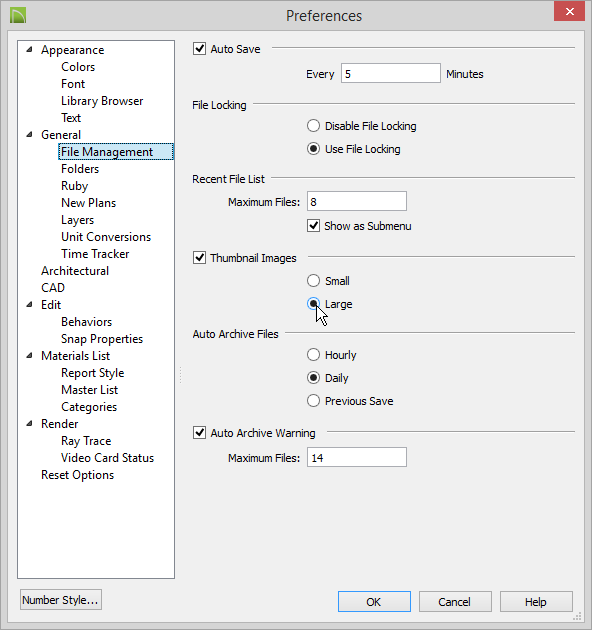Screen dimensions: 592x630
Task: Confirm changes with the OK button
Action: (x=374, y=601)
